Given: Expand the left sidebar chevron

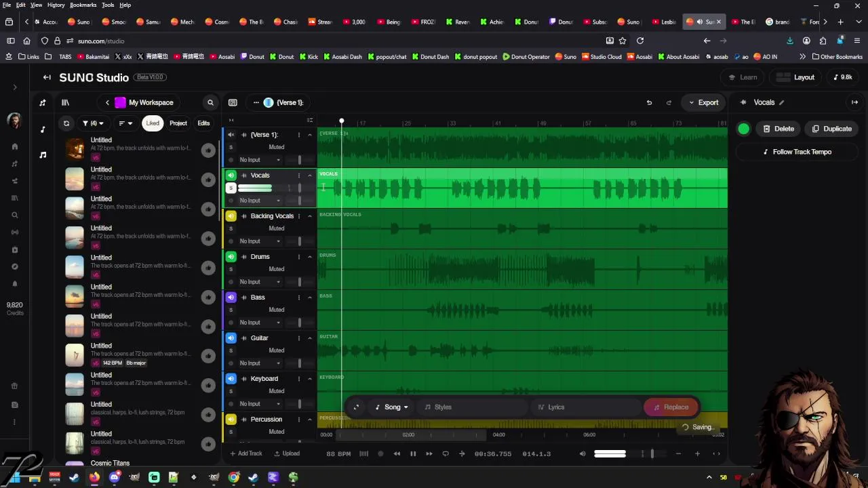Looking at the screenshot, I should [x=15, y=87].
